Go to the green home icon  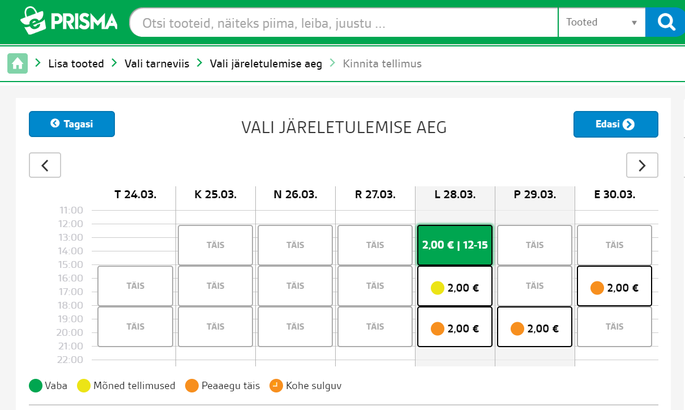coord(17,63)
